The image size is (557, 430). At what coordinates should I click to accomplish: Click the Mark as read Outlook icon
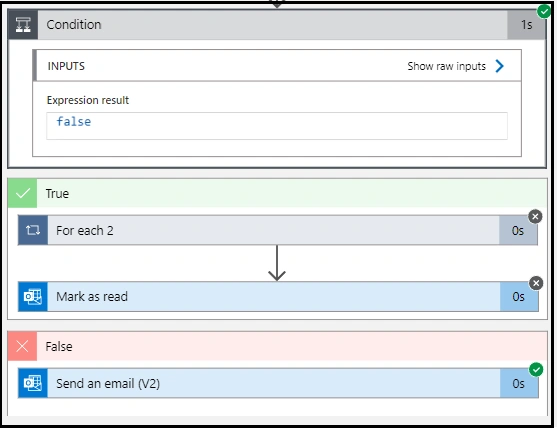point(33,296)
